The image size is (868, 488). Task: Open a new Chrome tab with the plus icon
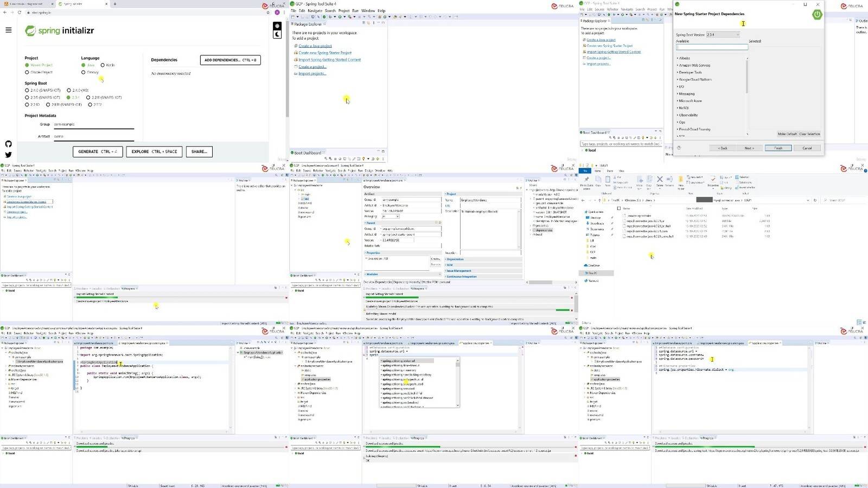tap(115, 4)
